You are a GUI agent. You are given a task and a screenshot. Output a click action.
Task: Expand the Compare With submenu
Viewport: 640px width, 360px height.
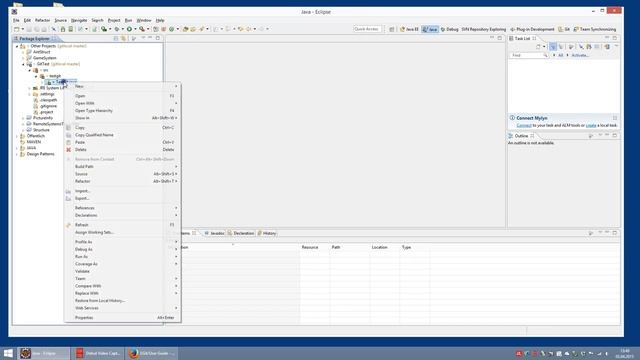122,286
